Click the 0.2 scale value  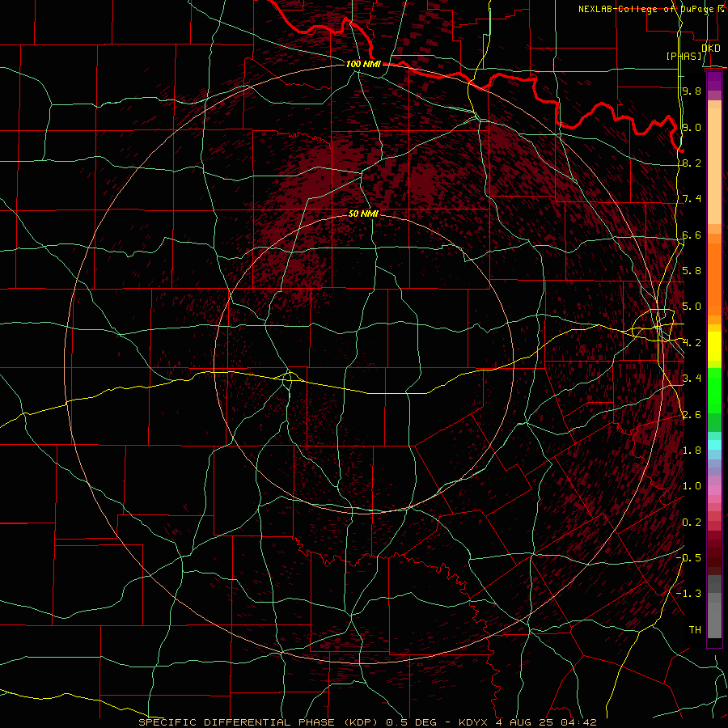point(692,523)
